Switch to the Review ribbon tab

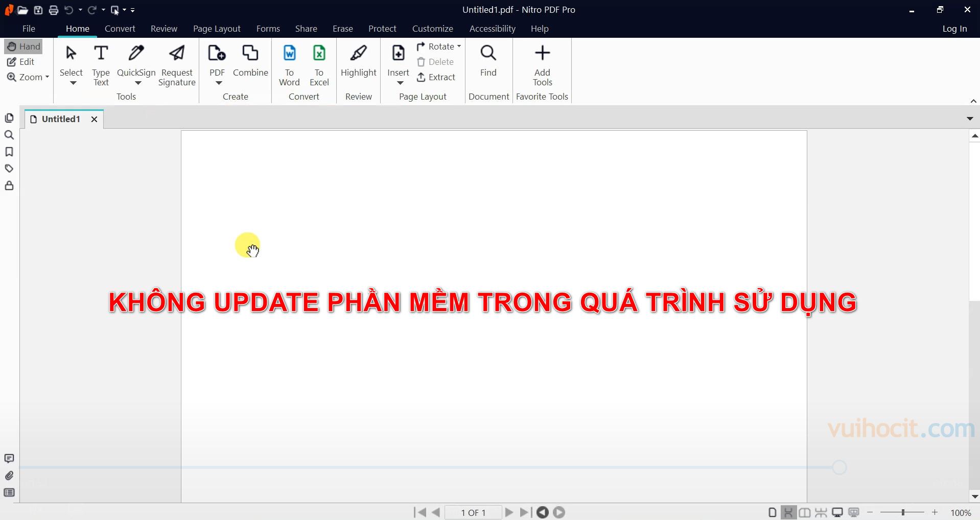click(x=164, y=29)
